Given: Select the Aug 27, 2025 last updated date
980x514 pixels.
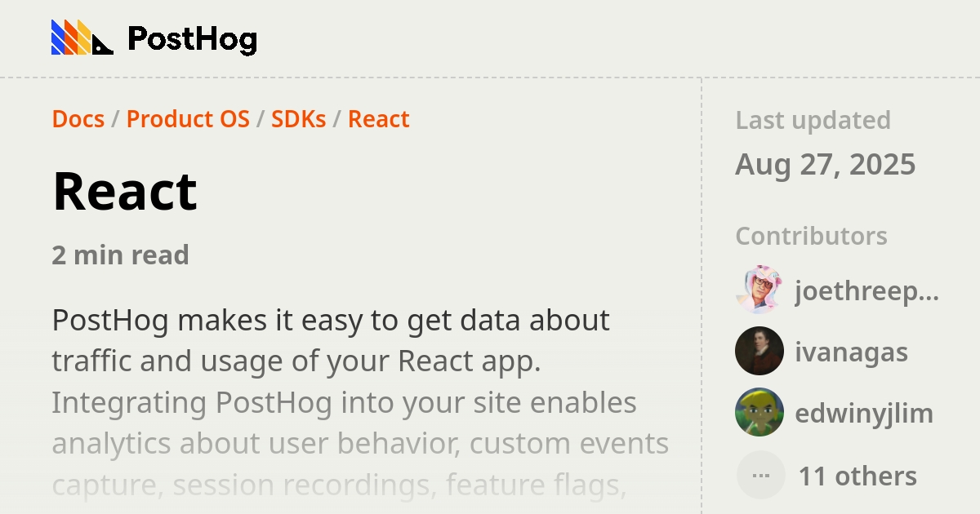Looking at the screenshot, I should [826, 165].
